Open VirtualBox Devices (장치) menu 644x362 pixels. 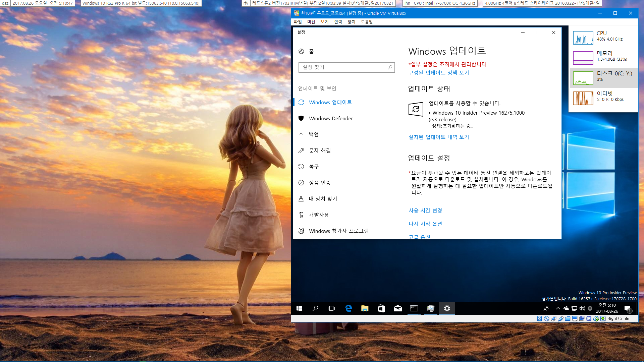point(352,22)
